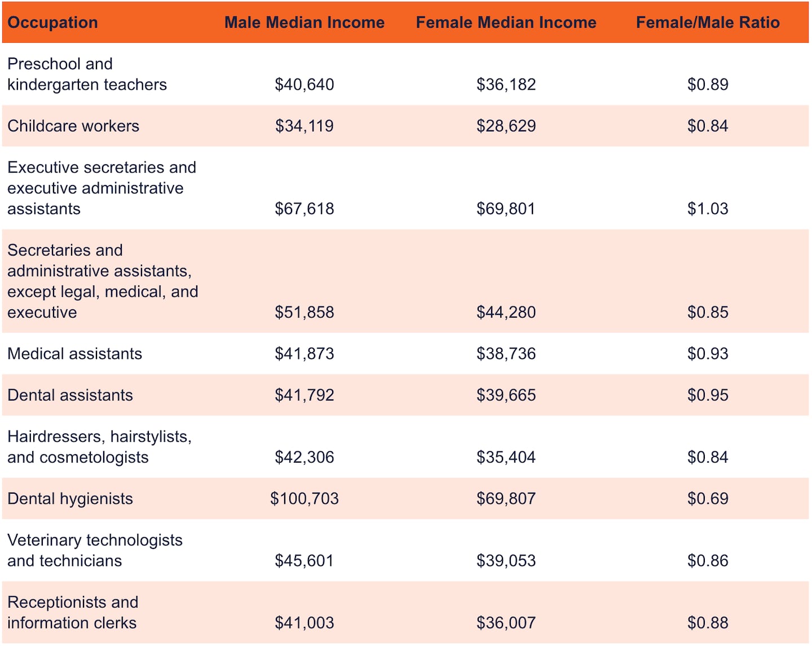The height and width of the screenshot is (646, 812).
Task: Click the Male Median Income header
Action: click(x=304, y=23)
